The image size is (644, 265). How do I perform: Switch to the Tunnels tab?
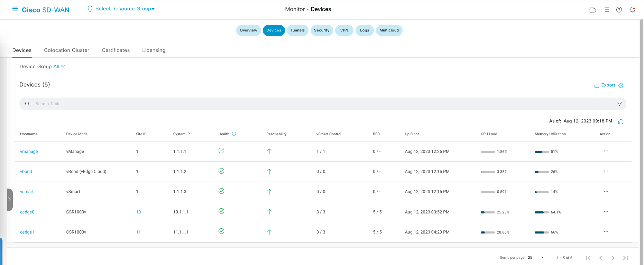pyautogui.click(x=297, y=30)
